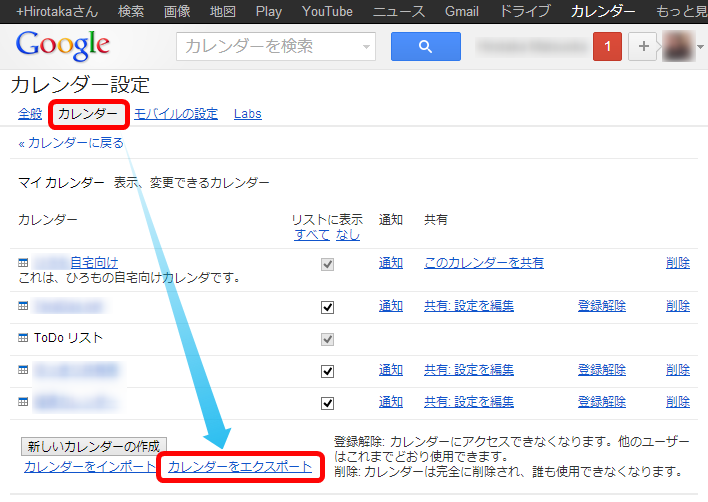
Task: Open the profile avatar picture
Action: tap(678, 46)
